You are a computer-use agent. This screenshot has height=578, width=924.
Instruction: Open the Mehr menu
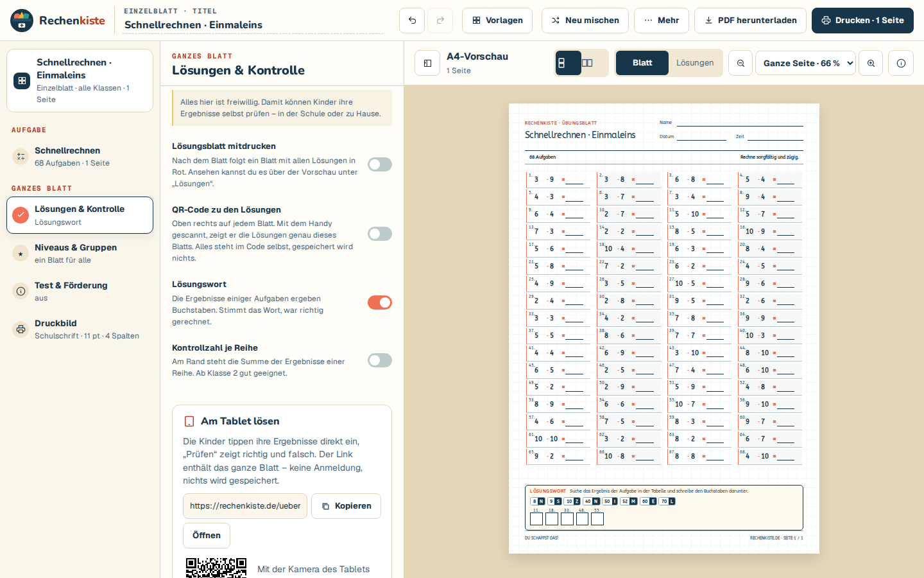pyautogui.click(x=662, y=21)
